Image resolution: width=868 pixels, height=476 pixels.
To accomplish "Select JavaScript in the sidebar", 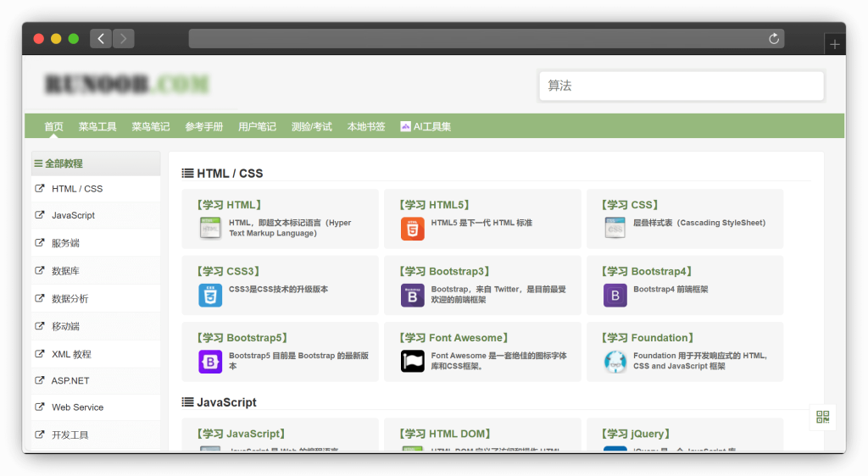I will click(x=73, y=215).
